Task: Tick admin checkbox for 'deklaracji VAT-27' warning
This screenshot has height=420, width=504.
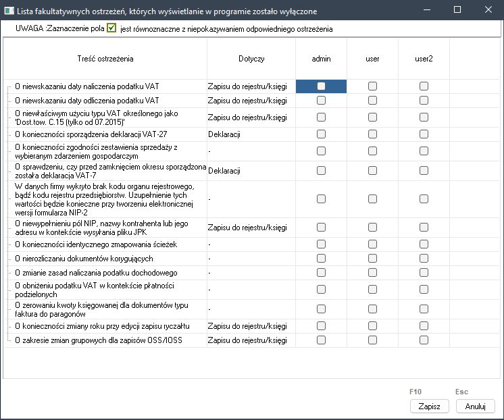Action: coord(321,134)
